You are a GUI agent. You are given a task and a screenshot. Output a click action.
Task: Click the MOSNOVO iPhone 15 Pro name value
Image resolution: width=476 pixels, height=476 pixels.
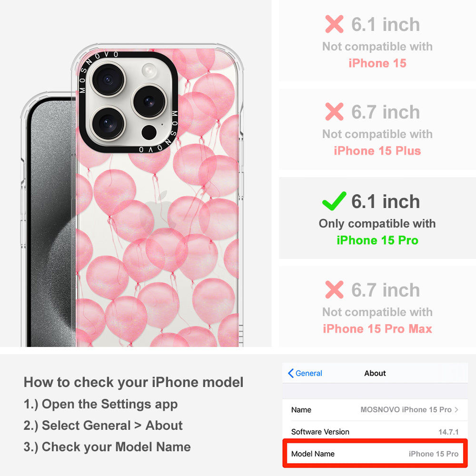point(406,409)
